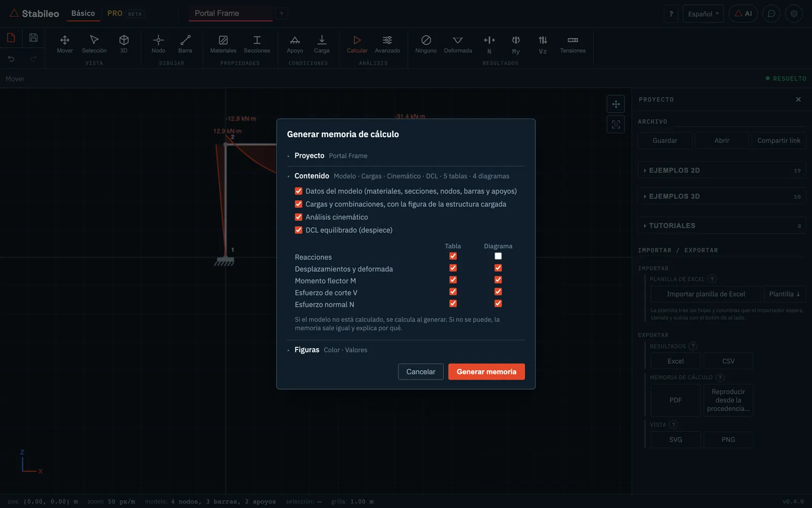Expand EJEMPLOS 2D list
This screenshot has height=508, width=812.
pyautogui.click(x=722, y=170)
